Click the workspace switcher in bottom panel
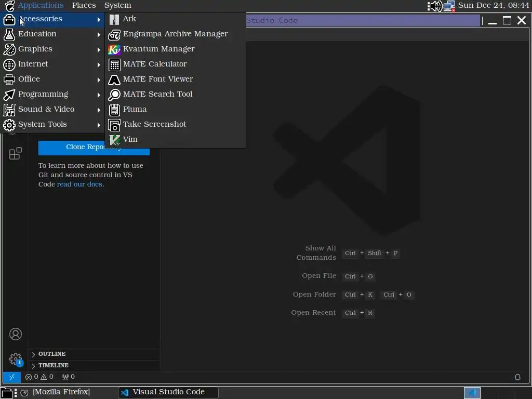 [x=472, y=393]
